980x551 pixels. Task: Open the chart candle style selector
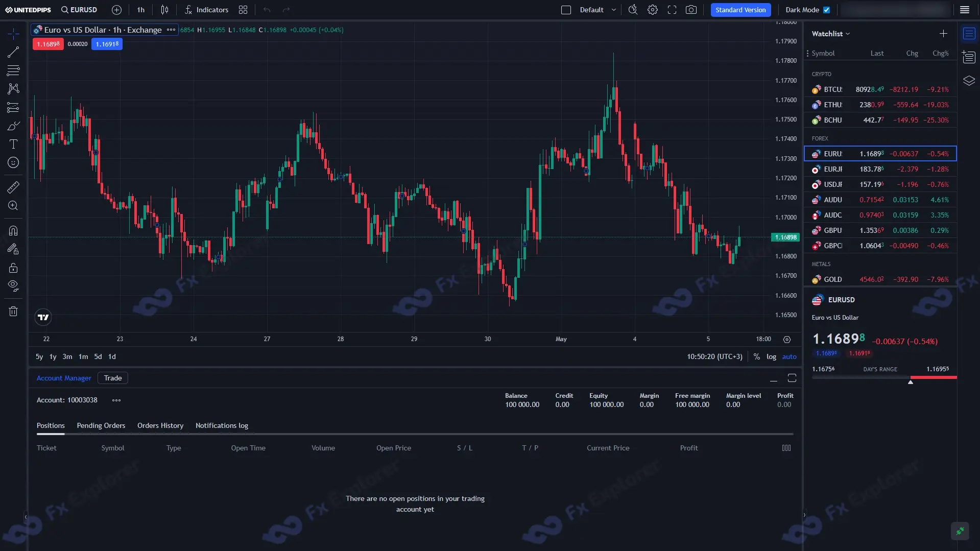coord(164,10)
